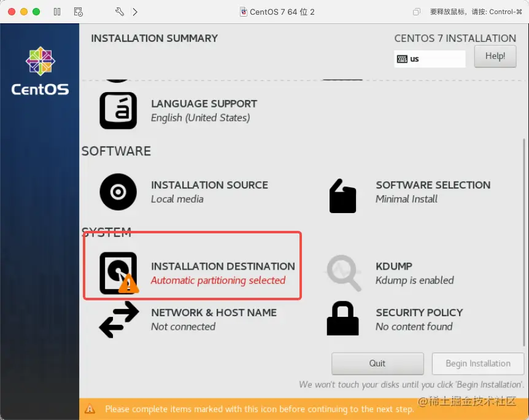
Task: Click the Begin Installation button
Action: click(477, 364)
